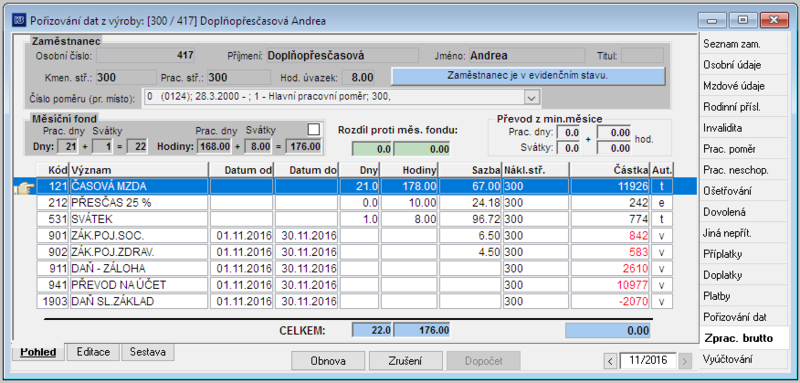The height and width of the screenshot is (383, 800).
Task: Open the Rodinní přísl. side tab
Action: coord(743,107)
